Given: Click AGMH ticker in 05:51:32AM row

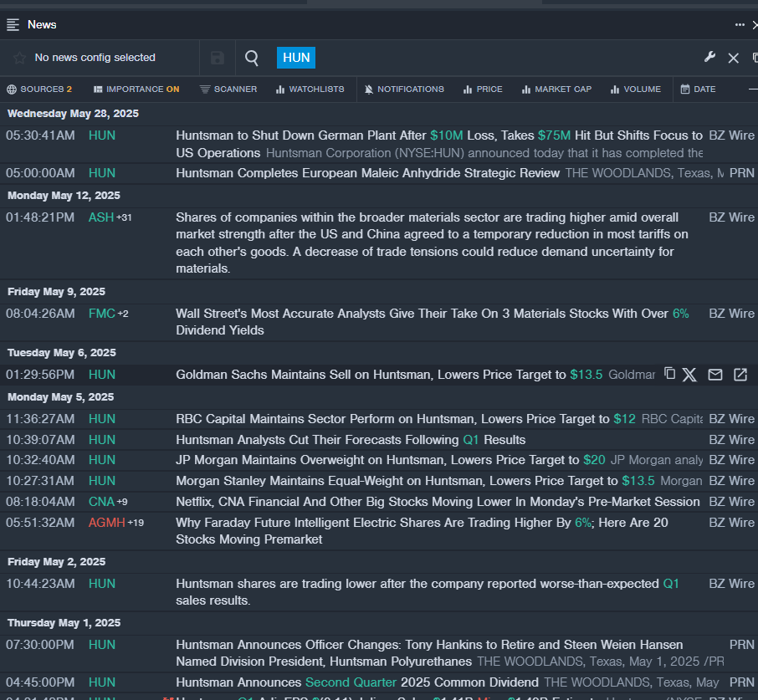Looking at the screenshot, I should [x=107, y=522].
